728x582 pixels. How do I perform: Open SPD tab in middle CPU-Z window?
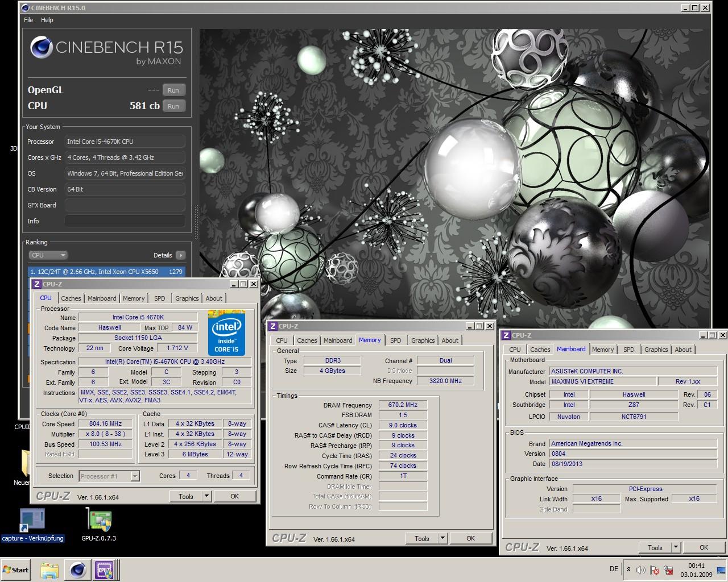[x=396, y=340]
